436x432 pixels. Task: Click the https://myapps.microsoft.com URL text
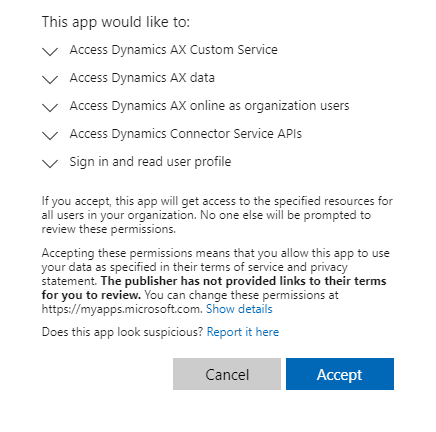click(122, 309)
